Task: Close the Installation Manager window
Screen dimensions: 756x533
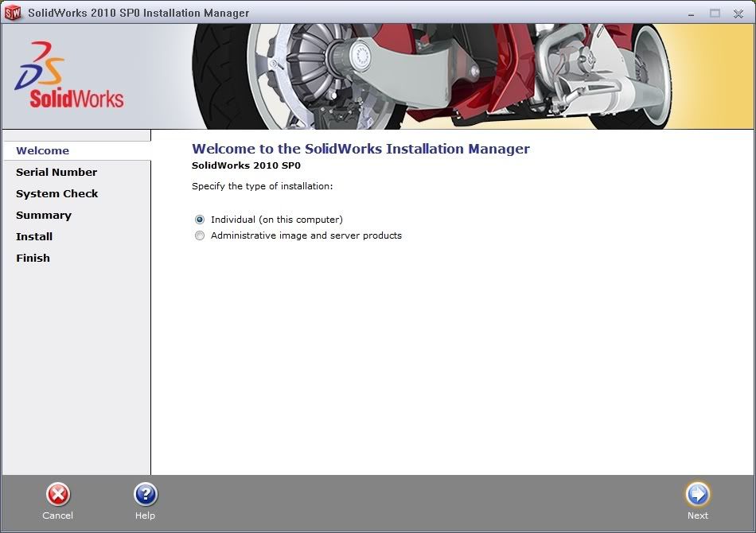Action: (738, 14)
